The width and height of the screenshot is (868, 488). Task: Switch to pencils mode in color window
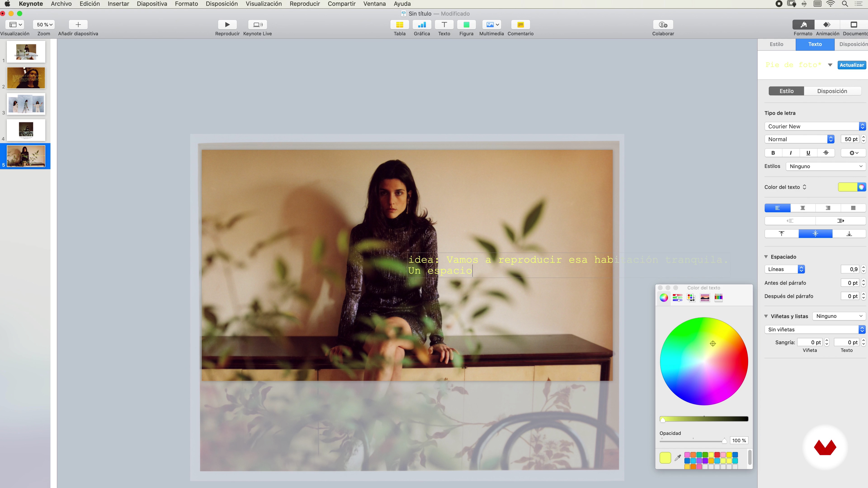coord(718,297)
